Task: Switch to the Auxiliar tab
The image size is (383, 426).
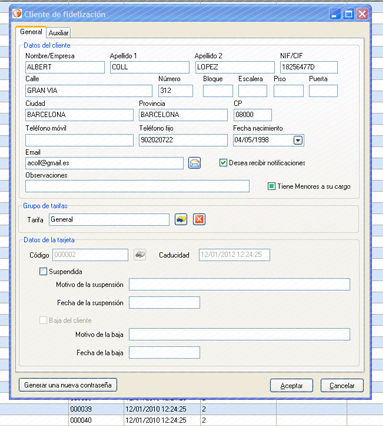Action: 58,33
